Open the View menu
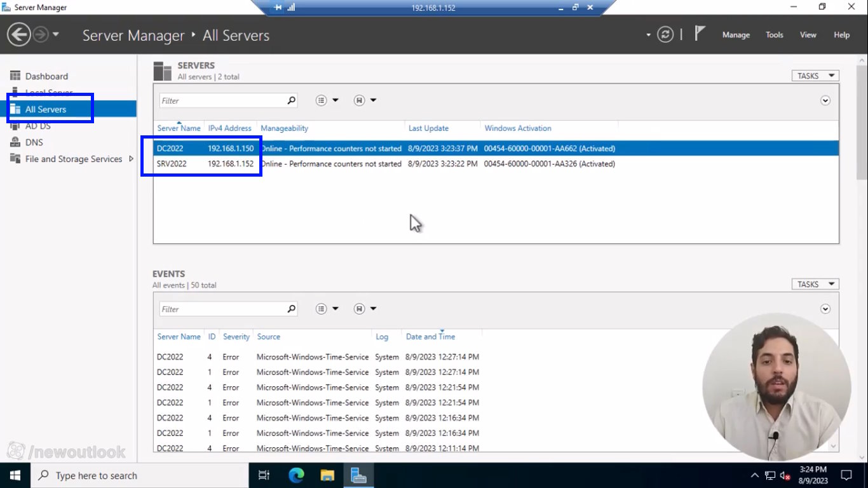The image size is (868, 488). click(x=808, y=35)
